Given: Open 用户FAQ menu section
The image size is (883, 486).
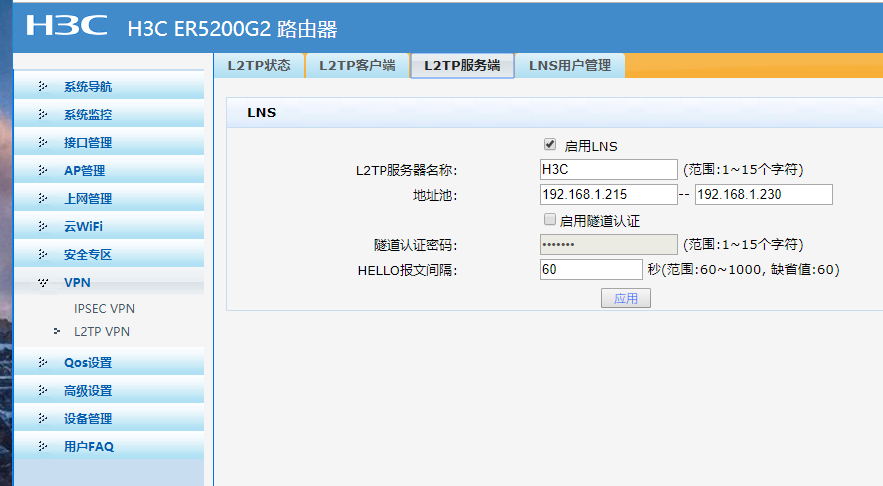Looking at the screenshot, I should [109, 447].
